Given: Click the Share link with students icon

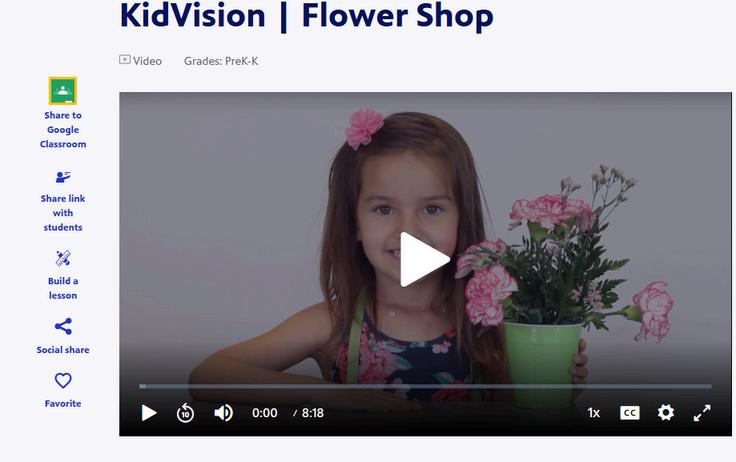Looking at the screenshot, I should click(63, 177).
